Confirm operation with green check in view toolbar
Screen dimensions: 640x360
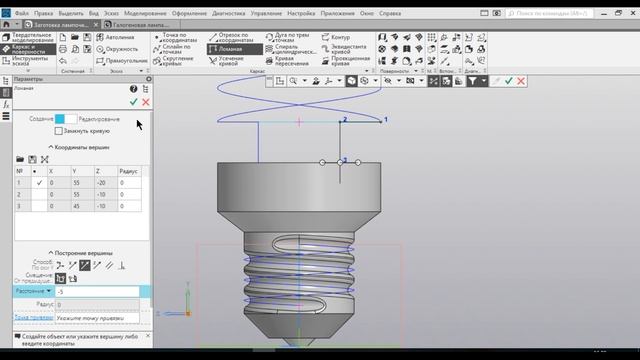508,81
